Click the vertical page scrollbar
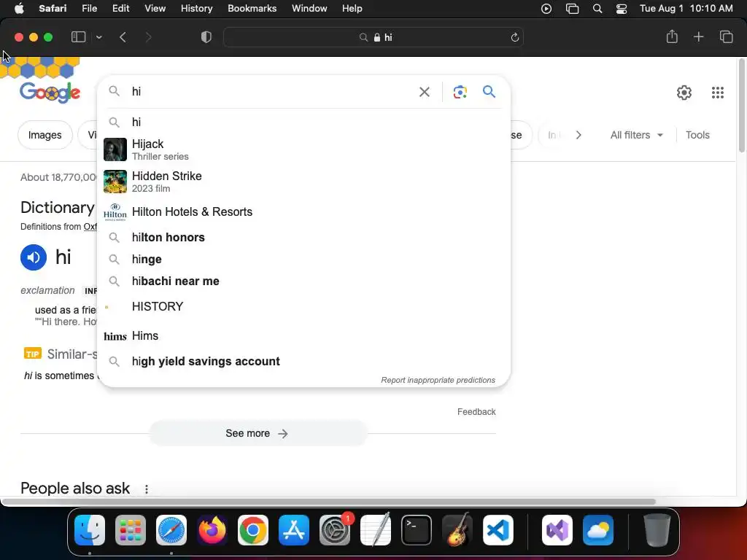The width and height of the screenshot is (747, 560). (742, 106)
